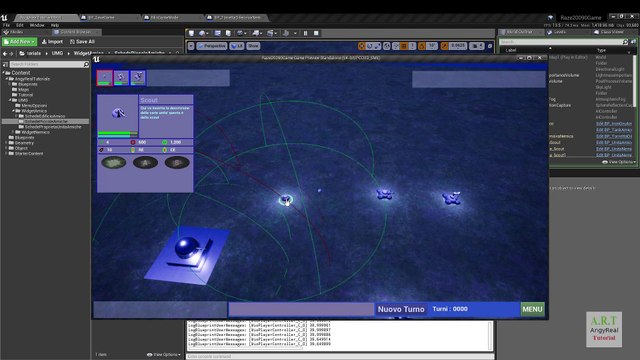Screen dimensions: 640x360
Task: Stop the play session
Action: point(316,33)
